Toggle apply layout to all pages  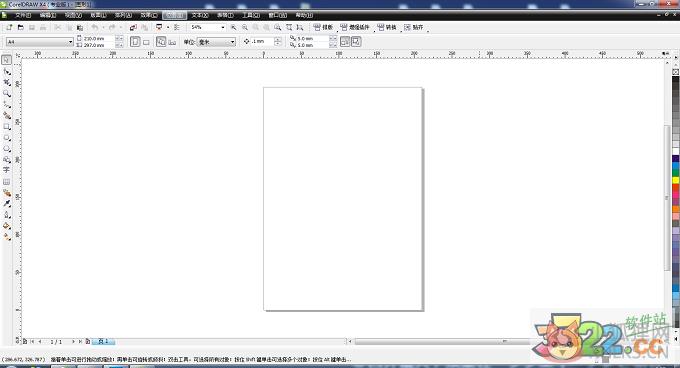coord(161,42)
